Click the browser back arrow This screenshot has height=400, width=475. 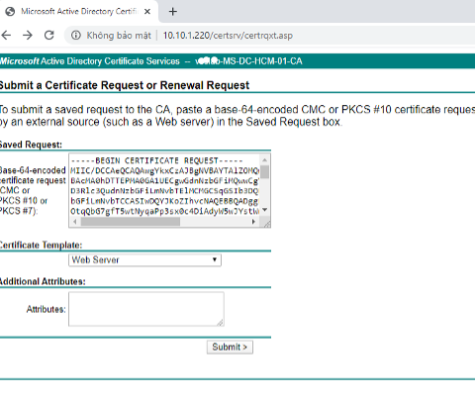(6, 35)
